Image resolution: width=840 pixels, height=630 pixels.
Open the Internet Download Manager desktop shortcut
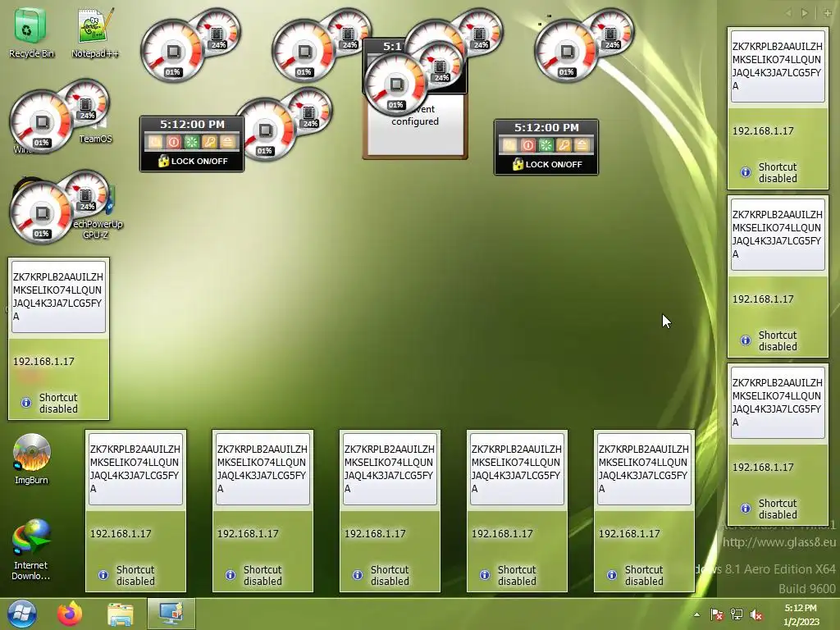[x=31, y=550]
